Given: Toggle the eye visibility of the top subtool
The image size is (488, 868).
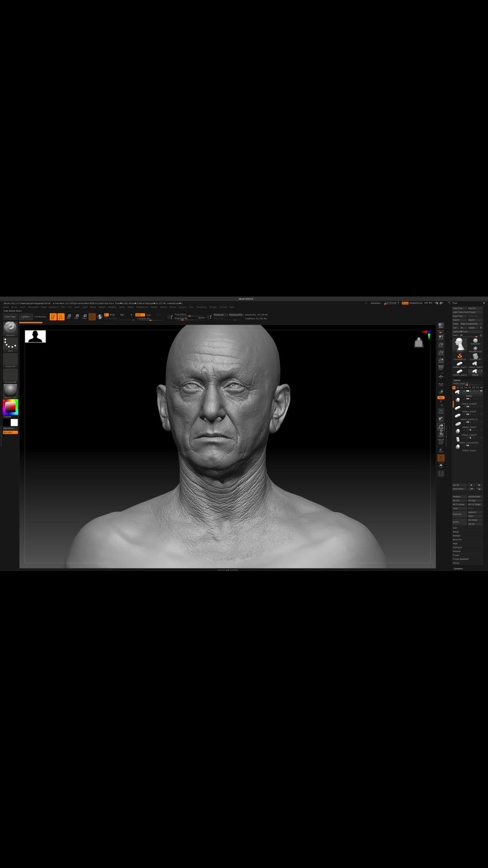Looking at the screenshot, I should [x=481, y=391].
